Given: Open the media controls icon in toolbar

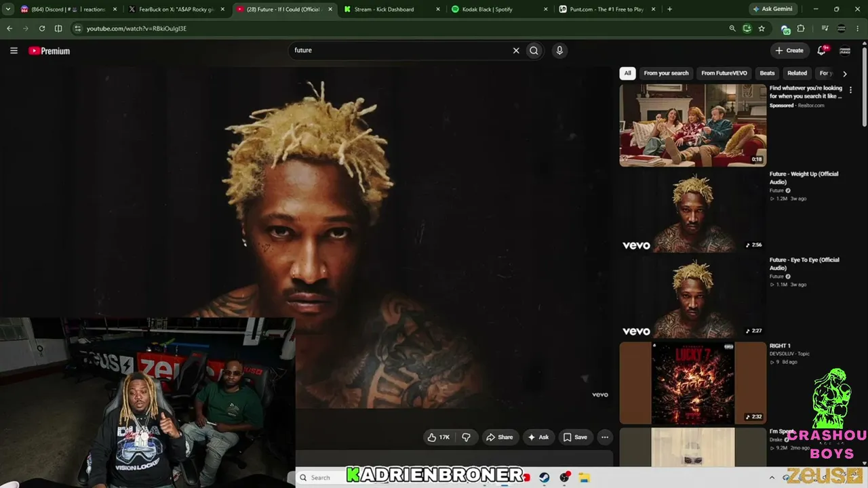Looking at the screenshot, I should point(825,28).
